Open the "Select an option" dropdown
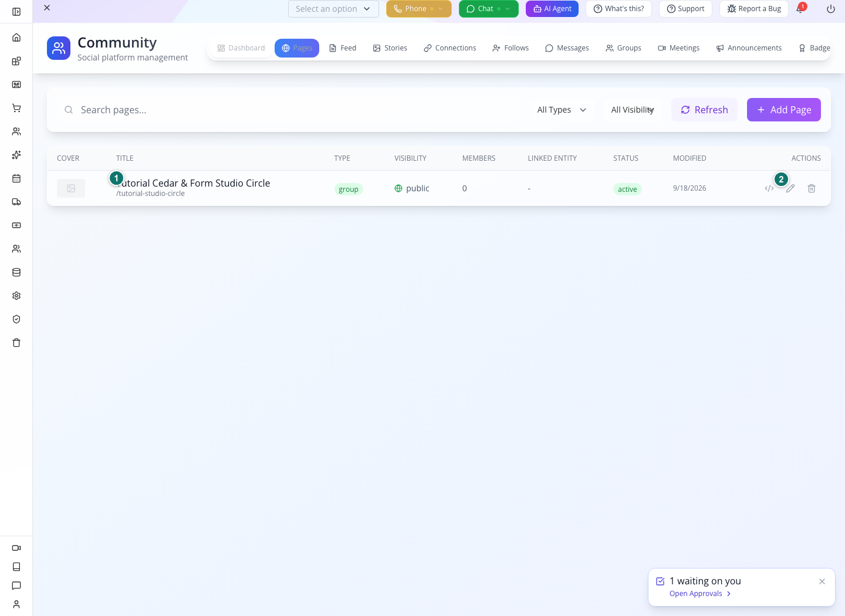The width and height of the screenshot is (845, 616). 333,9
